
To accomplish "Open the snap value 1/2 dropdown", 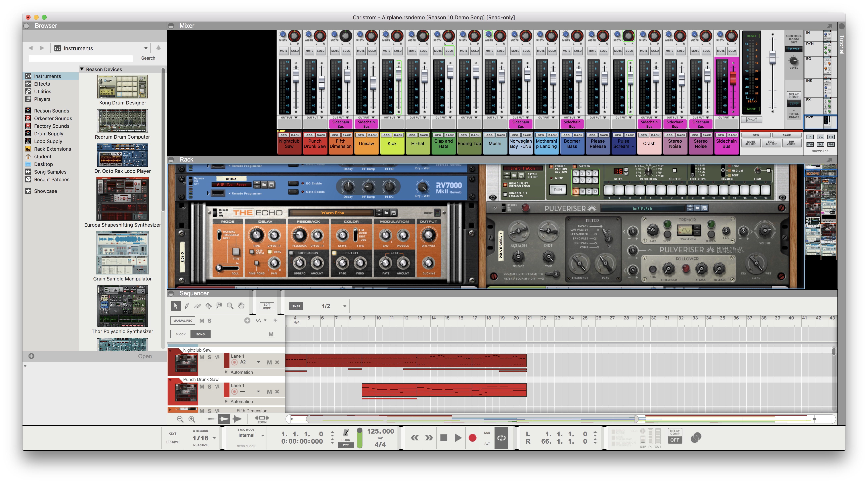I will (344, 306).
